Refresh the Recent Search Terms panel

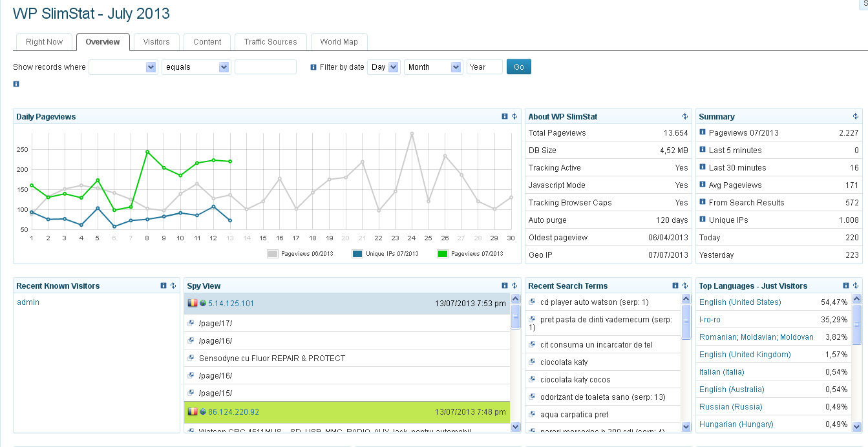(x=685, y=286)
